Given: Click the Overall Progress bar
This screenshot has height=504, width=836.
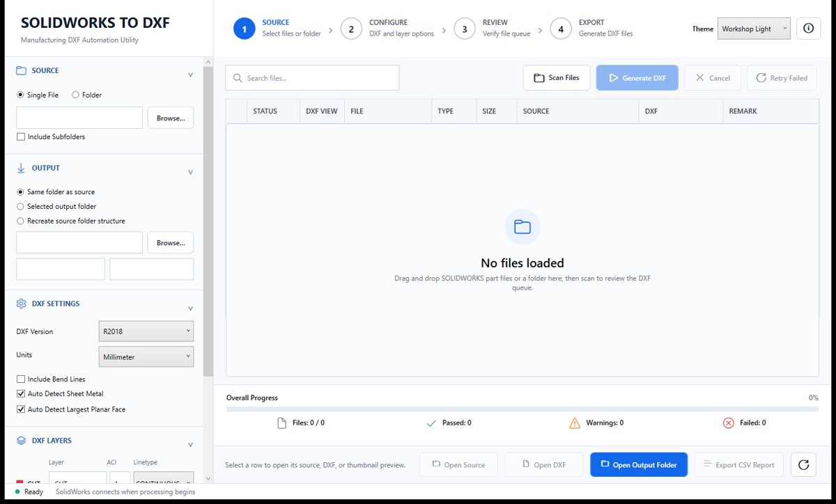Looking at the screenshot, I should 522,409.
